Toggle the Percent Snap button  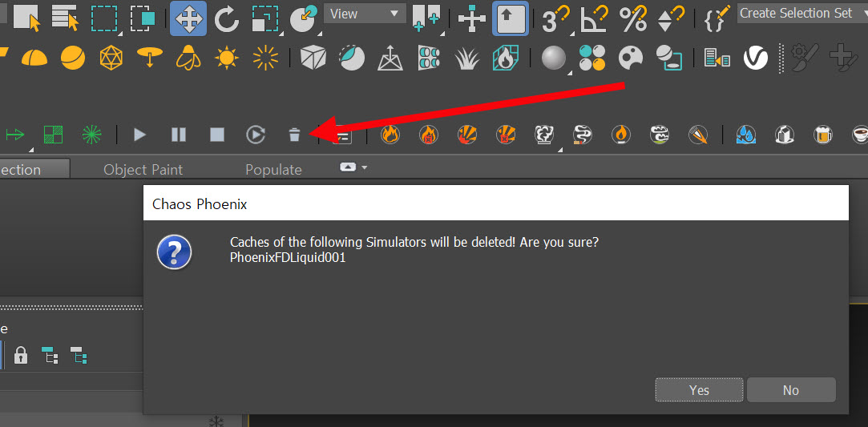click(632, 18)
